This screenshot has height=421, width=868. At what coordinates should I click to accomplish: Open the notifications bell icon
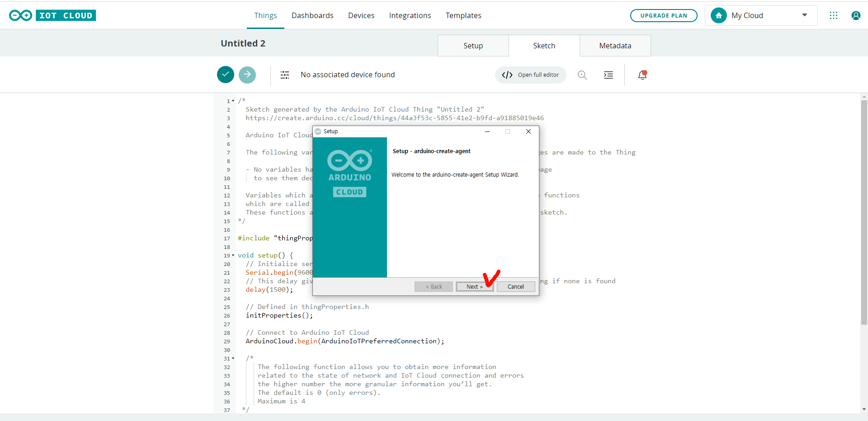(642, 75)
